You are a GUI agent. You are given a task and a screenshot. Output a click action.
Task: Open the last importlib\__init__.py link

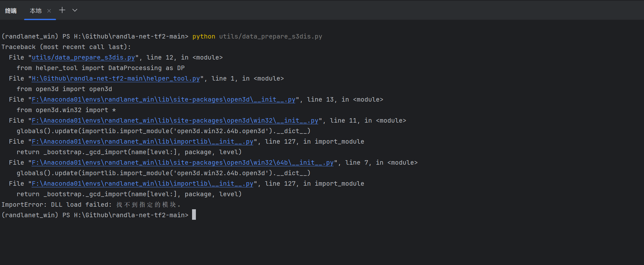(142, 184)
